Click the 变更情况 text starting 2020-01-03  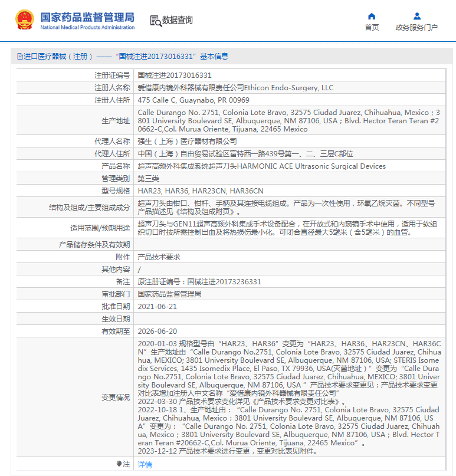click(289, 398)
